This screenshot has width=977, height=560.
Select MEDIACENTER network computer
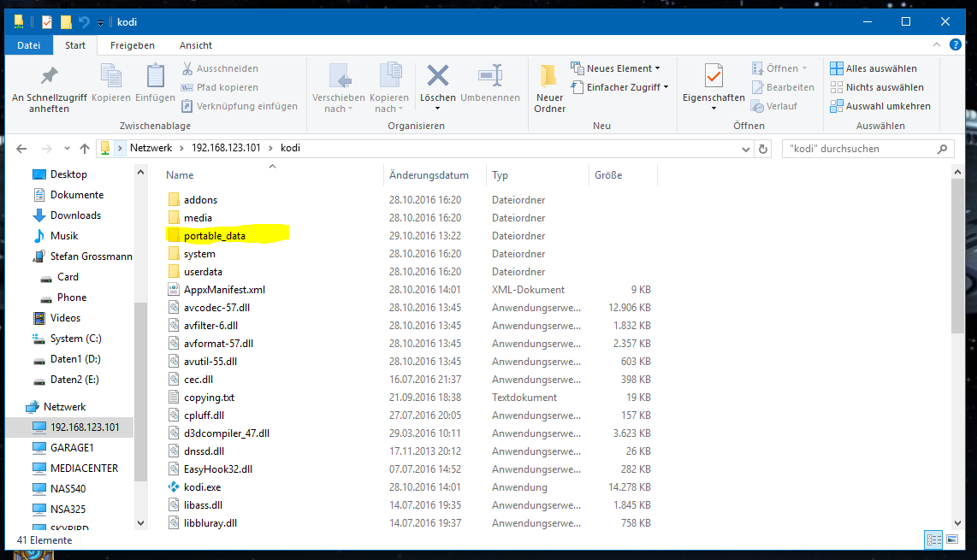84,469
